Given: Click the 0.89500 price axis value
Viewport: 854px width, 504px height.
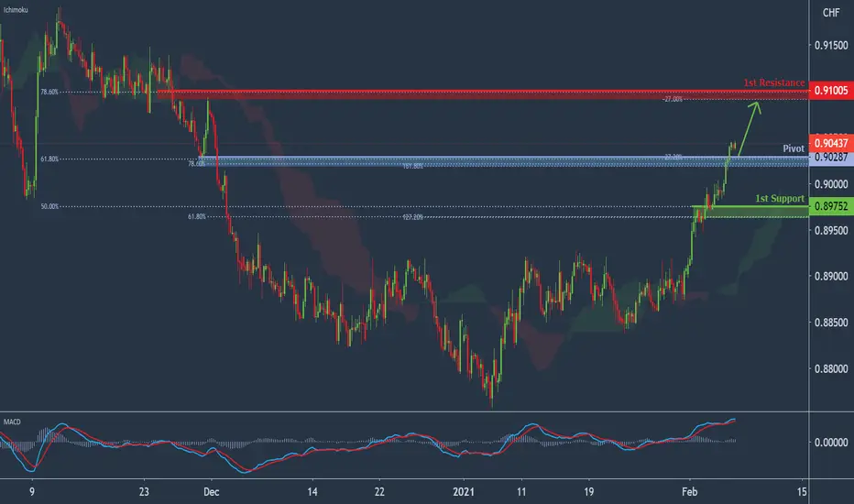Looking at the screenshot, I should (x=831, y=231).
